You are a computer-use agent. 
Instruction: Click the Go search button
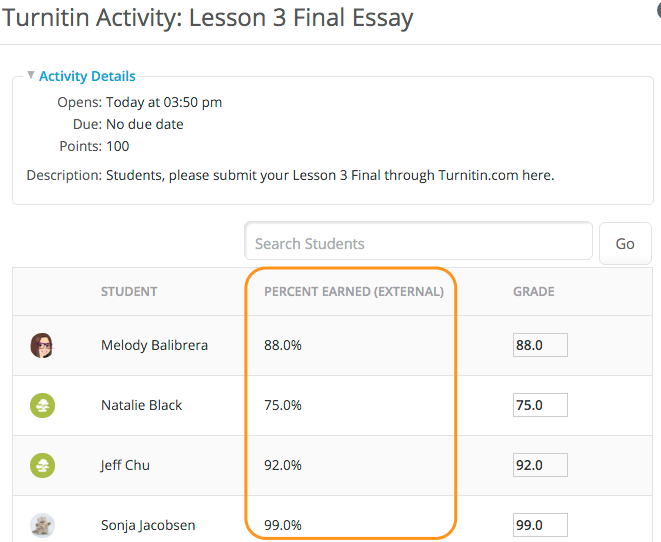pos(625,244)
